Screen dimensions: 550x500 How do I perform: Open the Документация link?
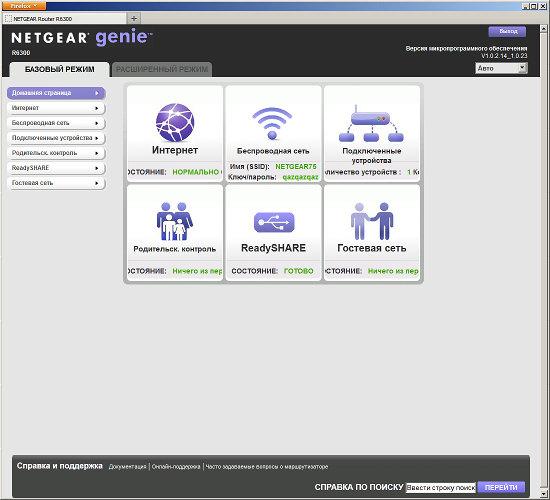point(127,467)
